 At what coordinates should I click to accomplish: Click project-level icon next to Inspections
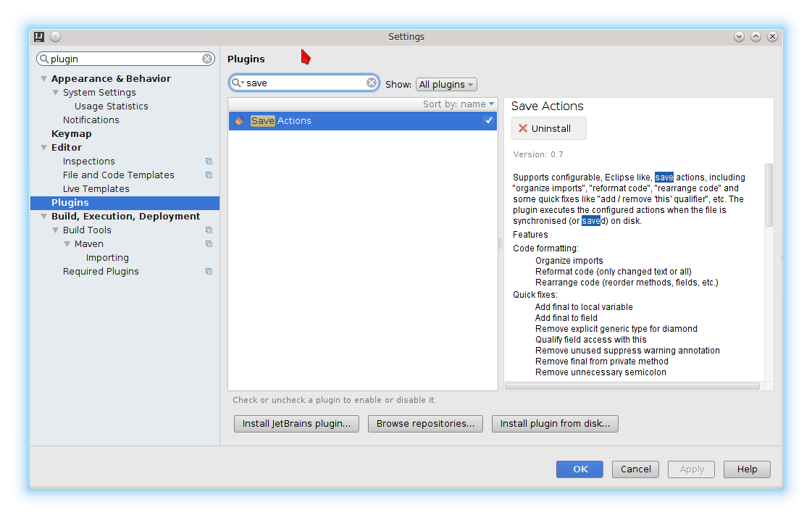click(209, 161)
